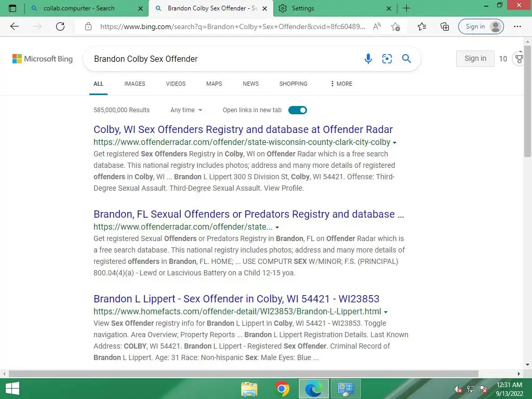Click the Bing search query field
Viewport: 532px width, 399px height.
point(224,59)
